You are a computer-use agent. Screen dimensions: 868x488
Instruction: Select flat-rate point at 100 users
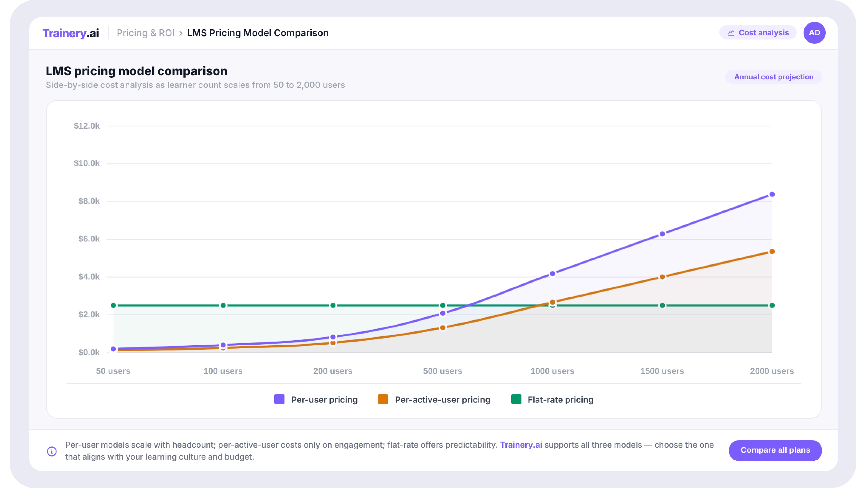pyautogui.click(x=223, y=305)
